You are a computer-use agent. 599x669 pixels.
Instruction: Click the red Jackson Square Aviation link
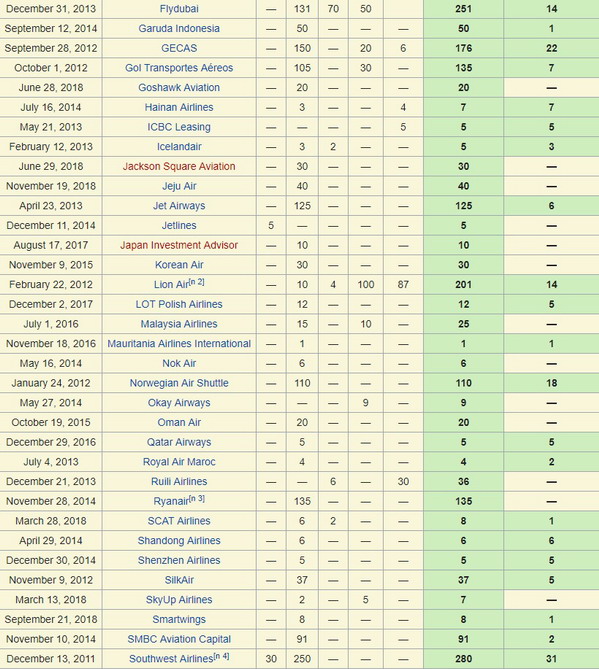[179, 166]
